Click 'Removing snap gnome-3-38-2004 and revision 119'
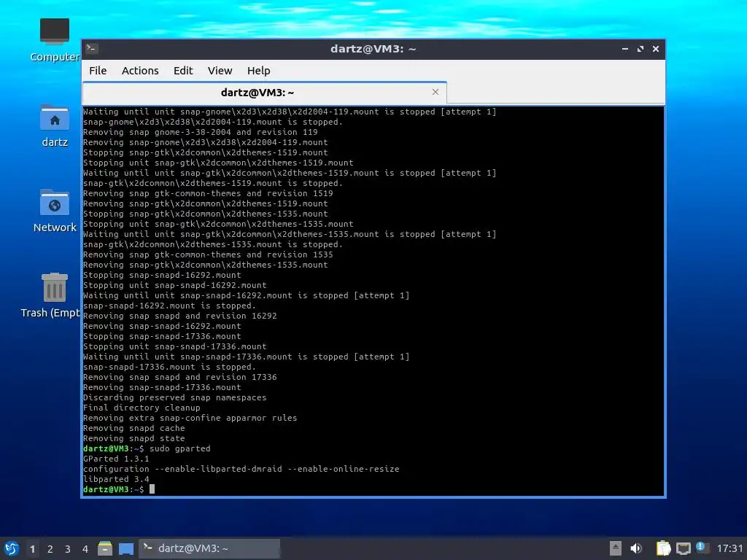This screenshot has height=560, width=747. [x=200, y=132]
